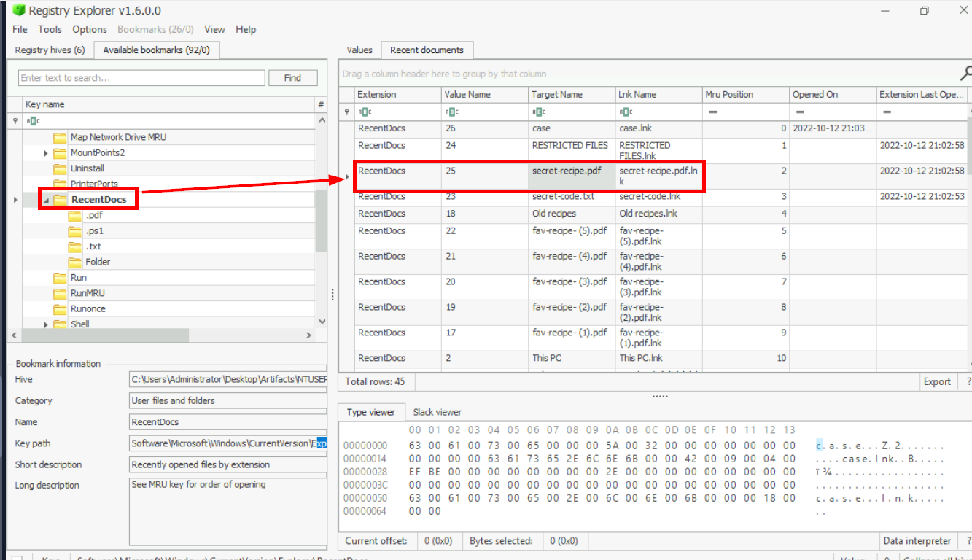
Task: Click the magnifier search icon above the grid
Action: [x=966, y=73]
